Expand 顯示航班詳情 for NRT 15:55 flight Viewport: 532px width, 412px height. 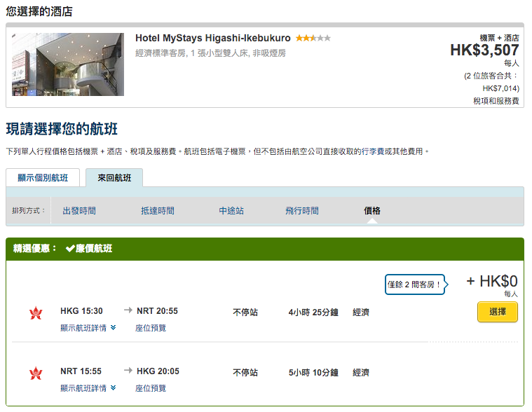[88, 388]
